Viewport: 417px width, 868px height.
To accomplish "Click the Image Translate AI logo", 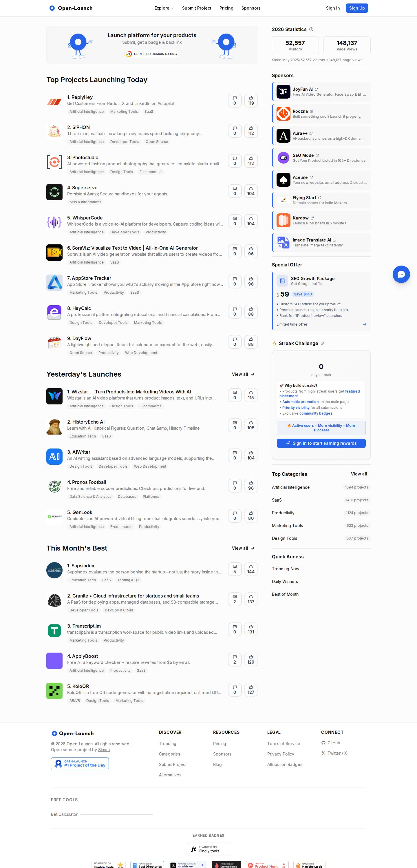I will (284, 242).
